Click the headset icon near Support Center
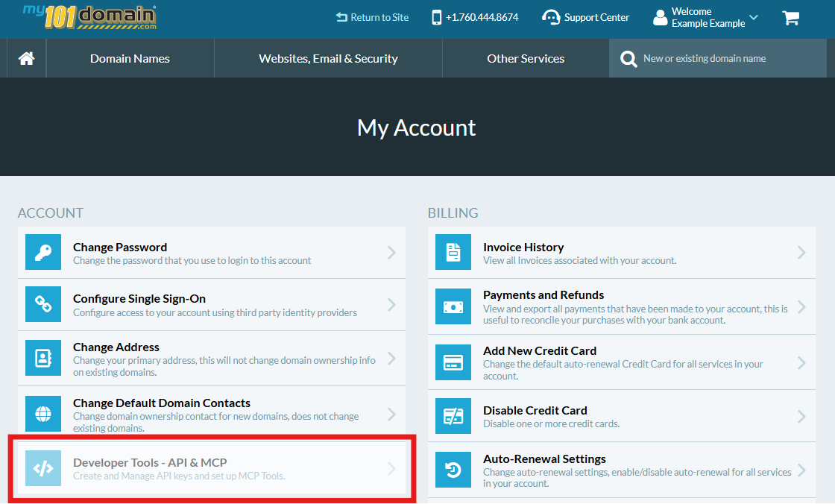 551,16
